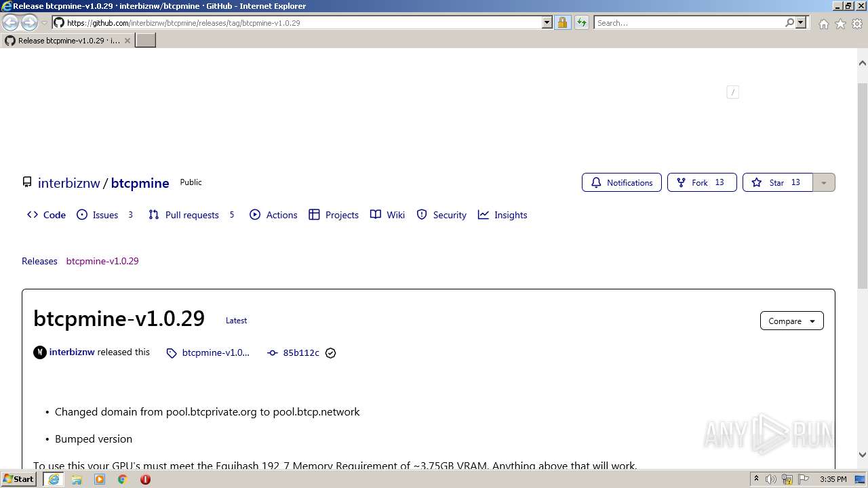Open commit 85b112c link
The image size is (868, 488).
pos(294,353)
